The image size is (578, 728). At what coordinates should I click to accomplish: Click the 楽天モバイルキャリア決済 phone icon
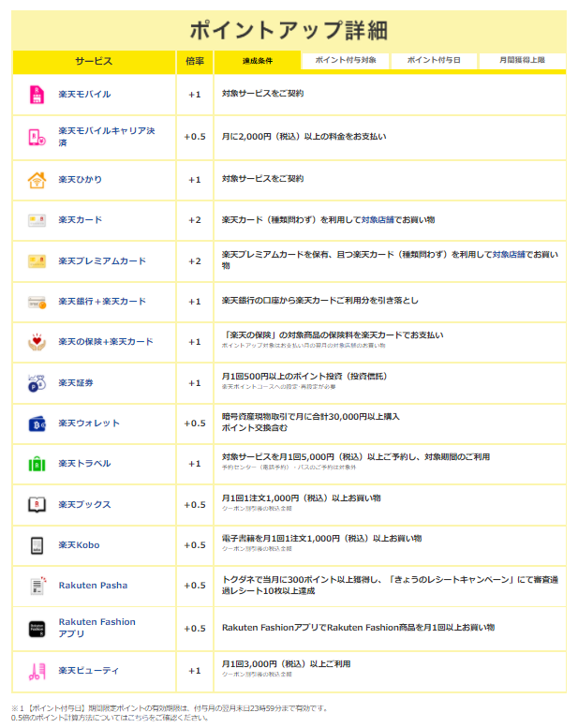[37, 138]
